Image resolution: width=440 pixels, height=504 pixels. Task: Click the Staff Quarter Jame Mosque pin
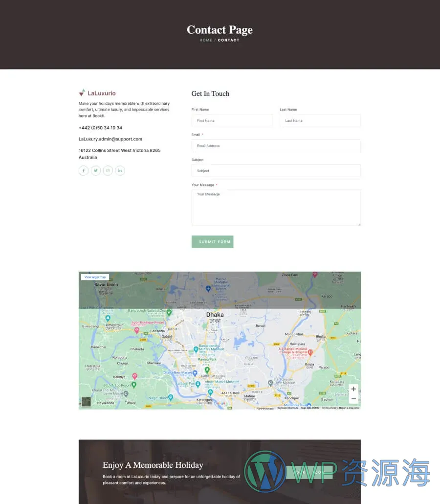pos(270,383)
